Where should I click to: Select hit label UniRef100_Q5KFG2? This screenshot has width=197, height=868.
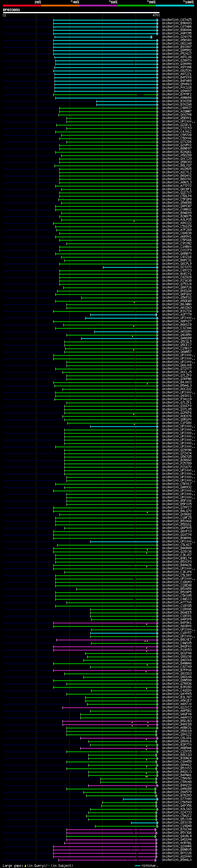pyautogui.click(x=177, y=297)
